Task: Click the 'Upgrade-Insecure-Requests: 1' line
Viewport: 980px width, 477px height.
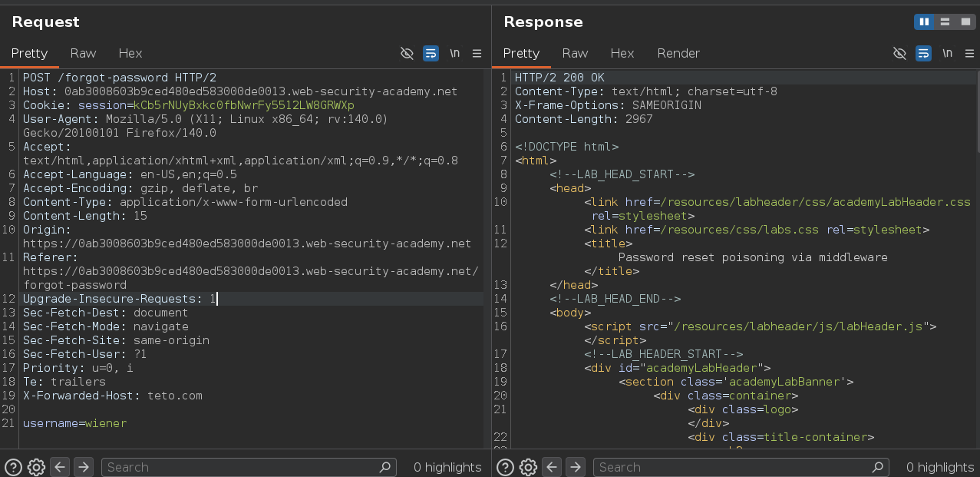Action: (x=120, y=299)
